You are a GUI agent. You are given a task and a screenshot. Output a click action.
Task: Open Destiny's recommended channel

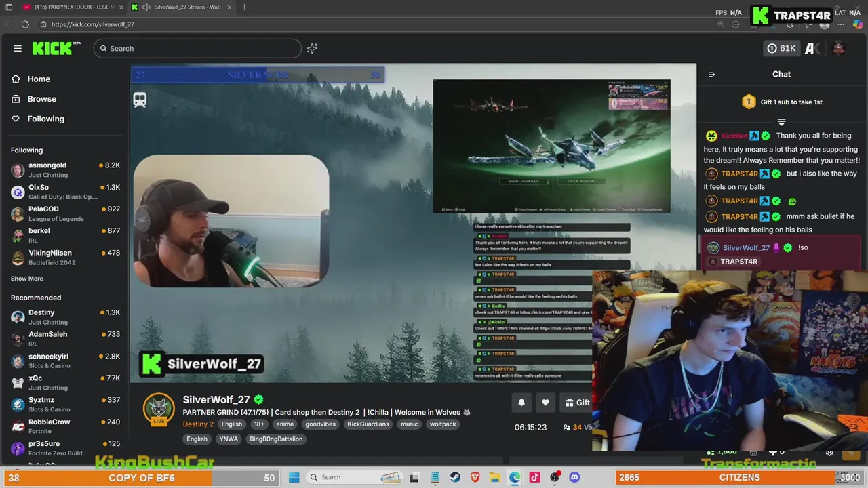click(x=64, y=317)
